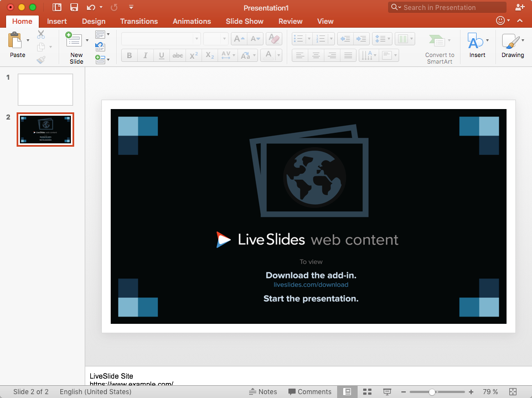This screenshot has width=532, height=398.
Task: Click the smiley feedback icon
Action: click(x=500, y=20)
